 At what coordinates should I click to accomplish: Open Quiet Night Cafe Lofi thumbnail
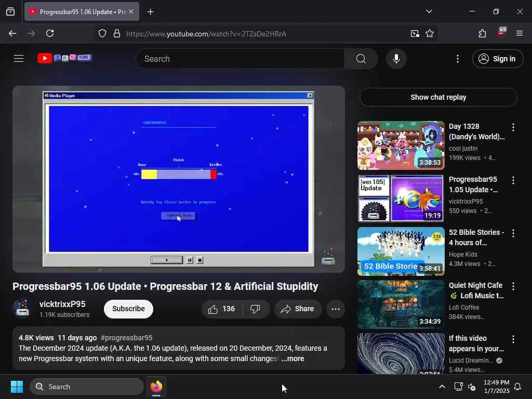pyautogui.click(x=401, y=304)
